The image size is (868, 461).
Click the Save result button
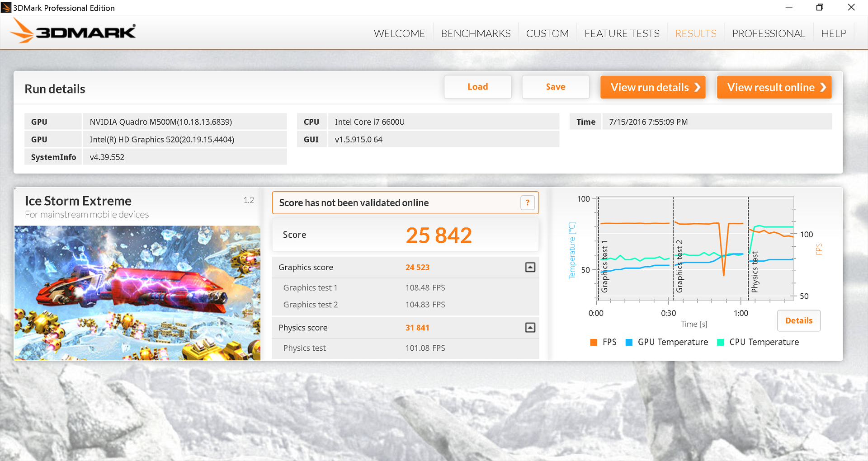(x=555, y=87)
